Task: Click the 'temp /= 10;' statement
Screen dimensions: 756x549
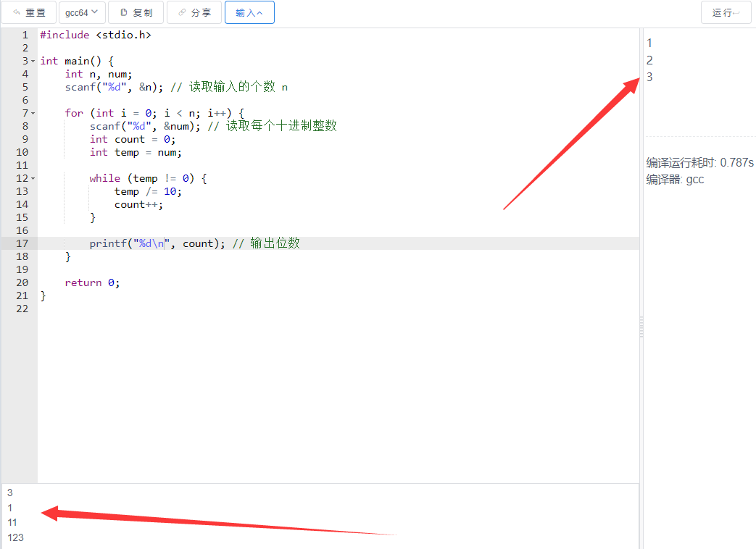Action: point(148,192)
